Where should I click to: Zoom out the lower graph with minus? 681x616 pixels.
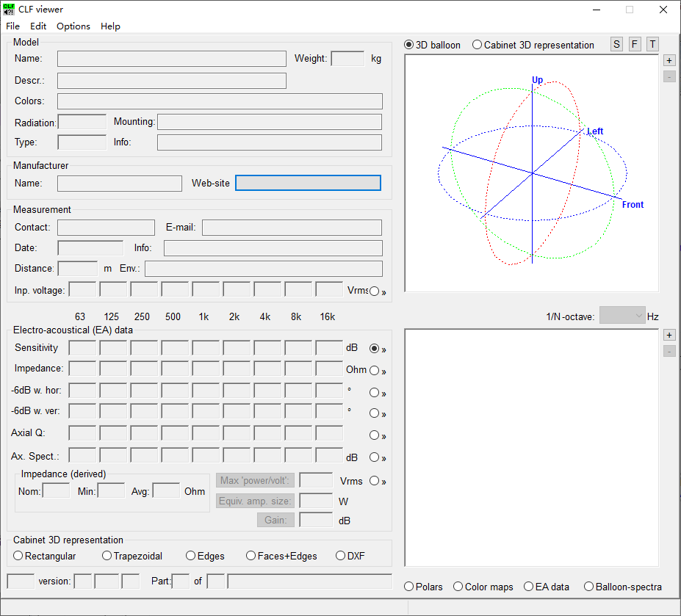point(669,351)
